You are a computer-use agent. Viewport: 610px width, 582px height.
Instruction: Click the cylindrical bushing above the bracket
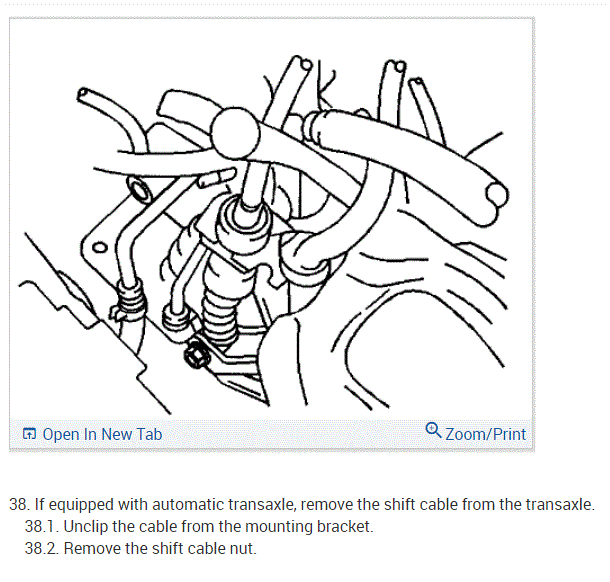tap(139, 188)
